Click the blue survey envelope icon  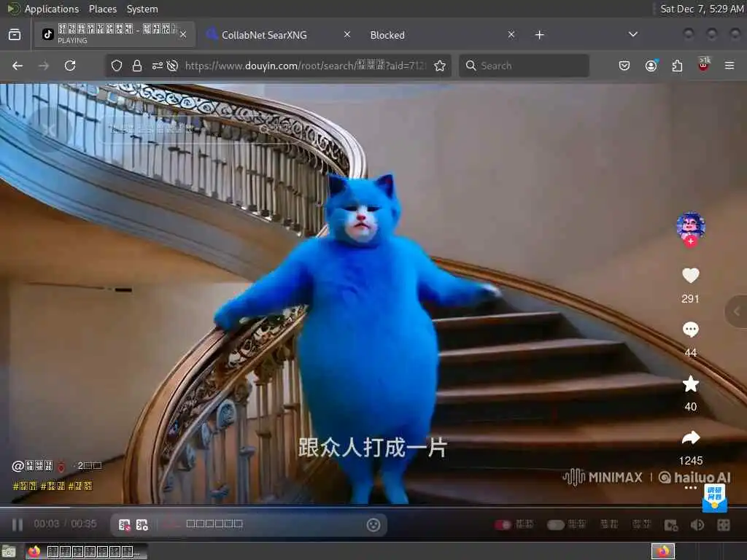click(715, 497)
